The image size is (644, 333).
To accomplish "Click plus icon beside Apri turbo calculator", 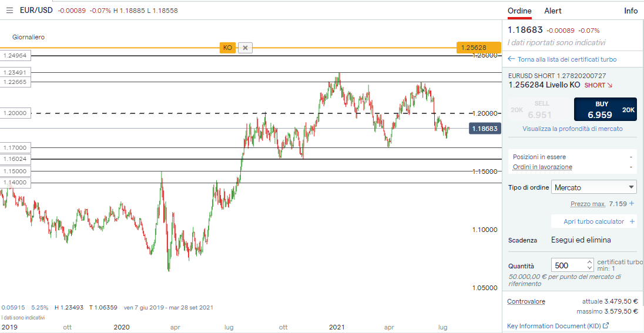I will [632, 221].
